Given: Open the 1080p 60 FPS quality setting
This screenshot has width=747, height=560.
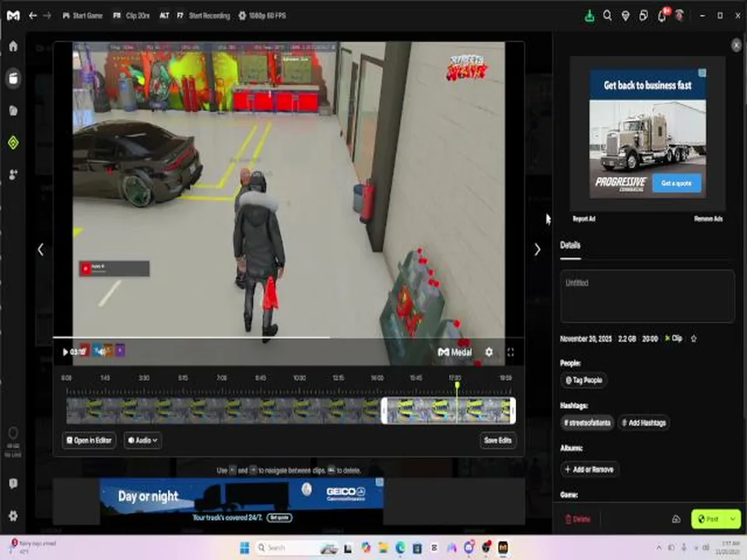Looking at the screenshot, I should (262, 16).
